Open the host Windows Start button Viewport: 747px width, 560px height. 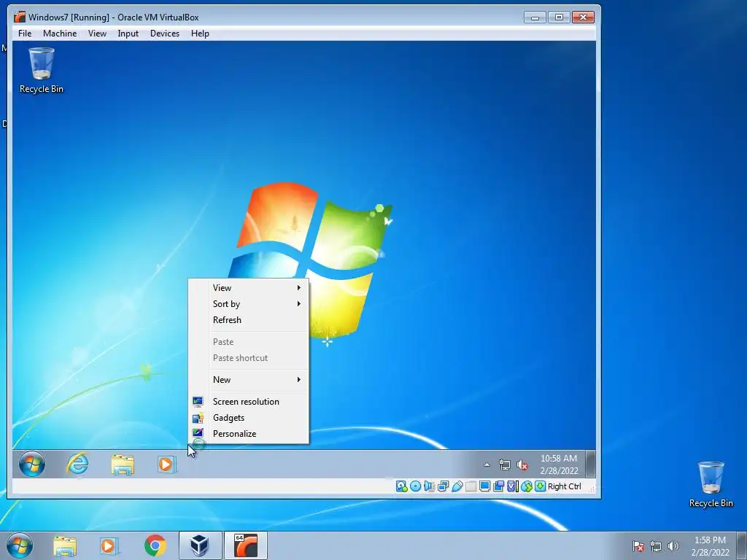20,545
